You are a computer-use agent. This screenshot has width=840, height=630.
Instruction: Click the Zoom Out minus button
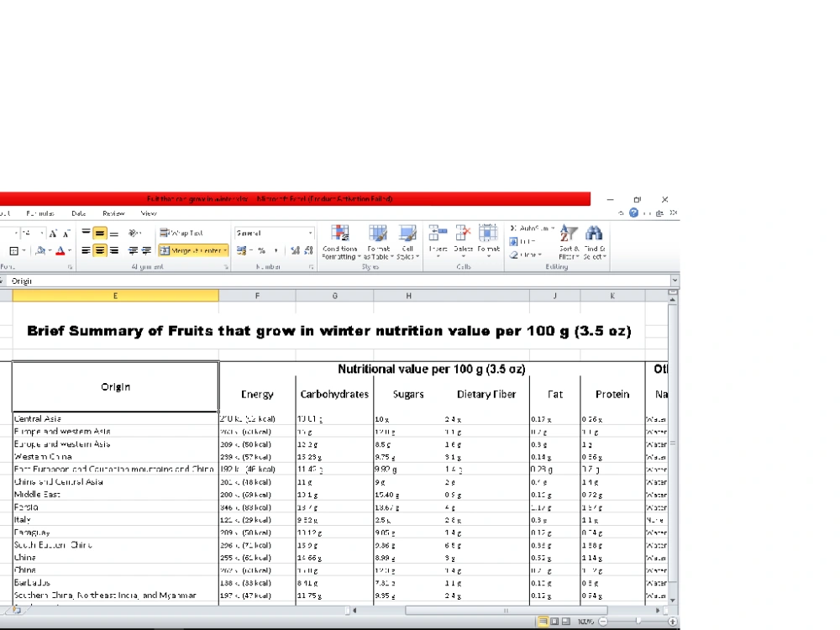(603, 622)
